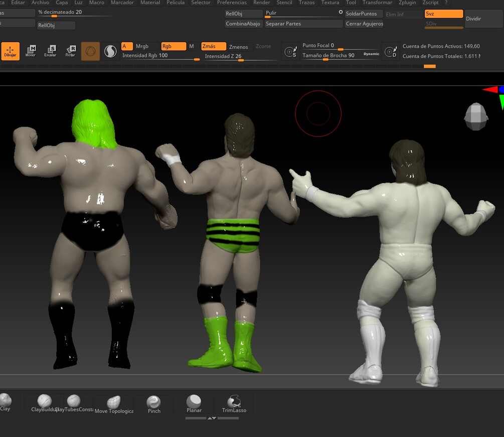Open the Luz menu

[x=78, y=3]
